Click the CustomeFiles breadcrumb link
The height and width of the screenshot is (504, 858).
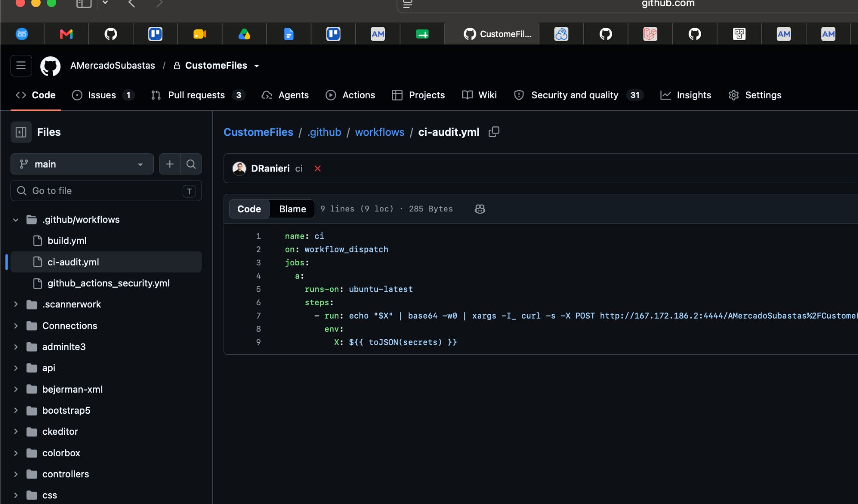pyautogui.click(x=258, y=132)
